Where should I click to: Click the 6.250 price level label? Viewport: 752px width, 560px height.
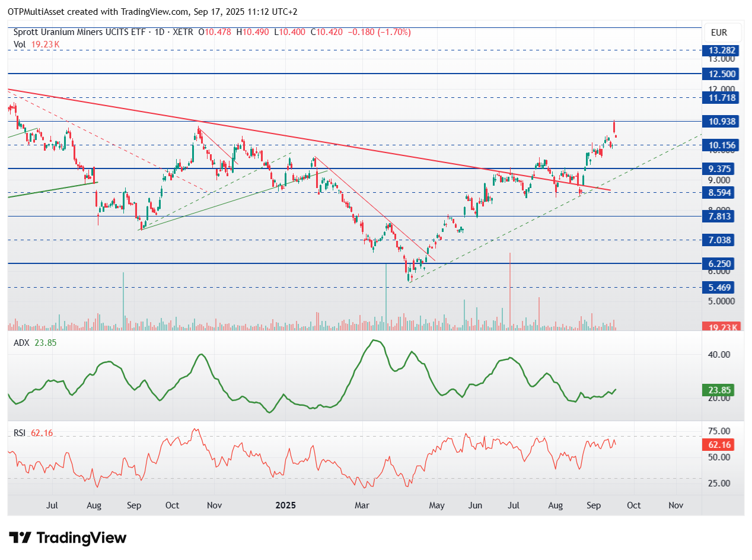[719, 263]
